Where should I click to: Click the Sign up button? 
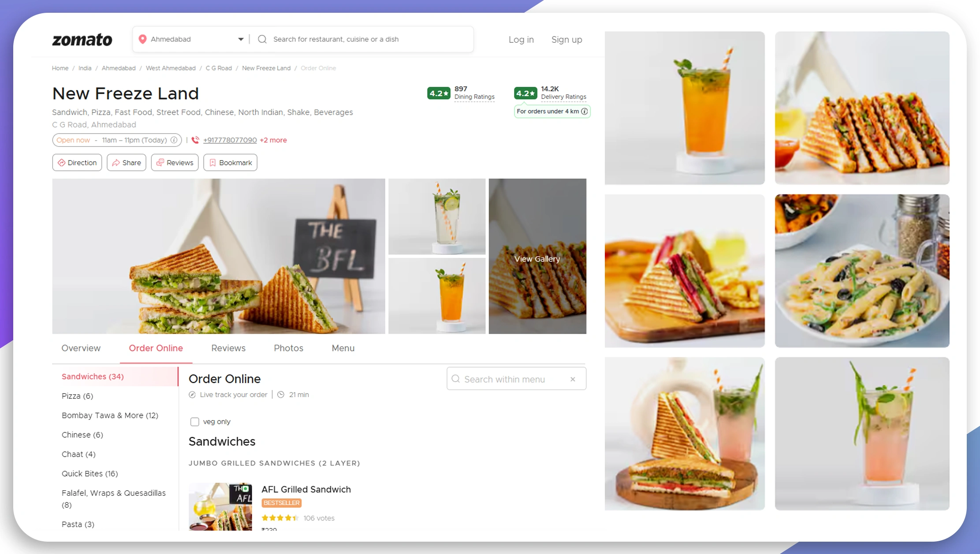(x=566, y=39)
